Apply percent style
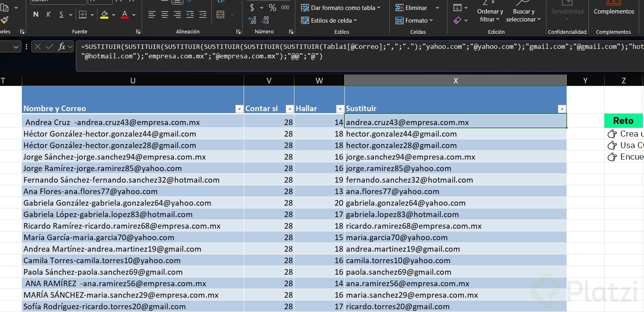Screen dimensions: 644x312 272,8
